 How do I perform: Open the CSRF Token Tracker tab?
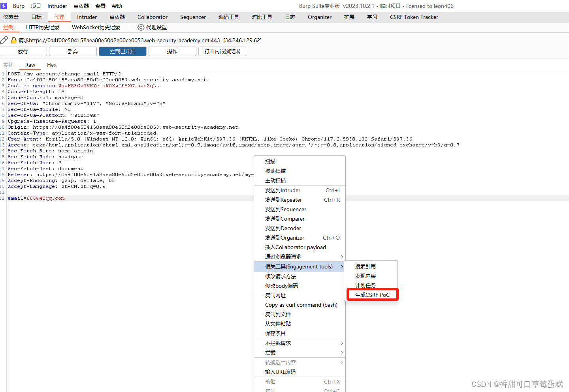414,17
